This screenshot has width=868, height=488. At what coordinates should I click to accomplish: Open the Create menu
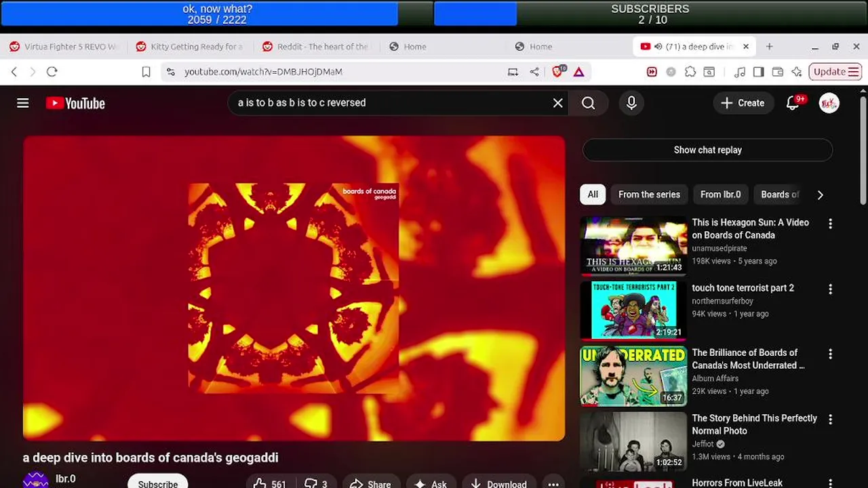click(743, 103)
